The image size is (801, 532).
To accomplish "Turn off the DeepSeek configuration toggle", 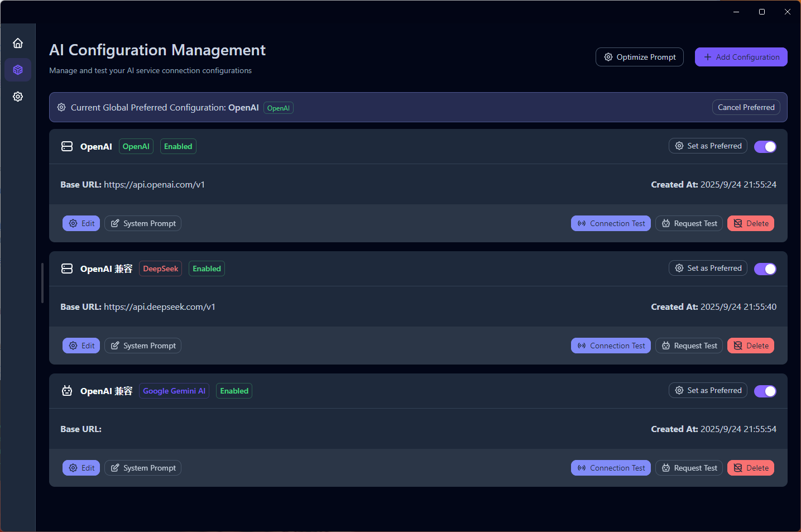I will 765,269.
